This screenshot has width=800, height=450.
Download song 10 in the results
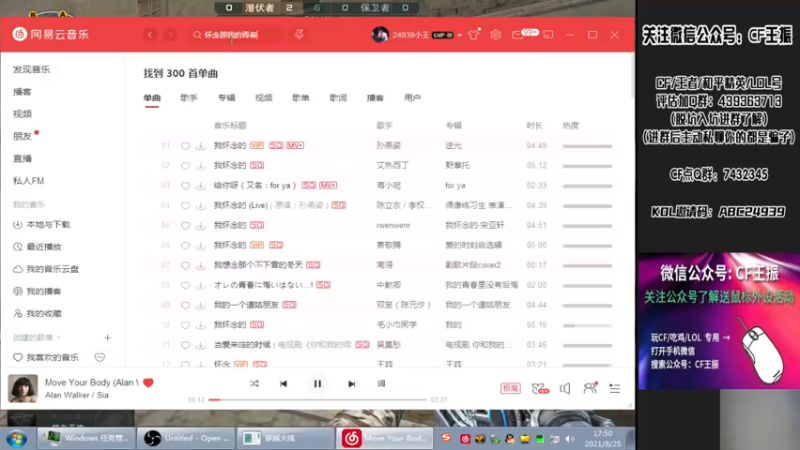(201, 325)
